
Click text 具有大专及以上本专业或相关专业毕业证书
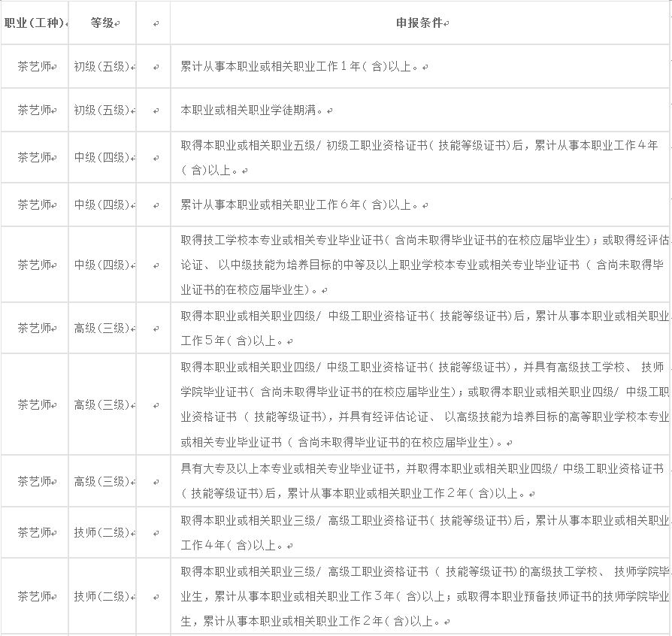point(288,468)
